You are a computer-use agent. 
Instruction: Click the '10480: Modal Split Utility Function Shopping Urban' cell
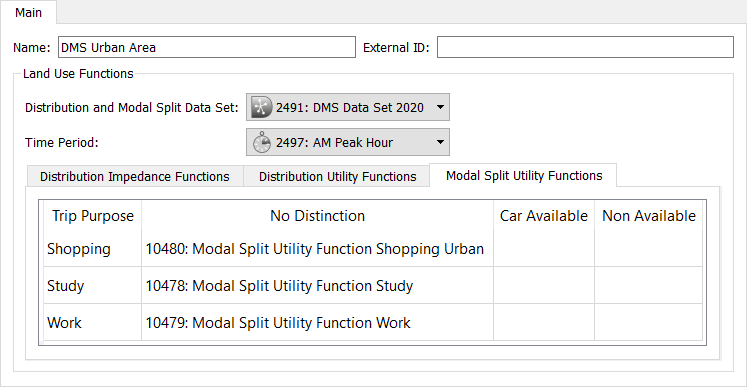coord(317,249)
